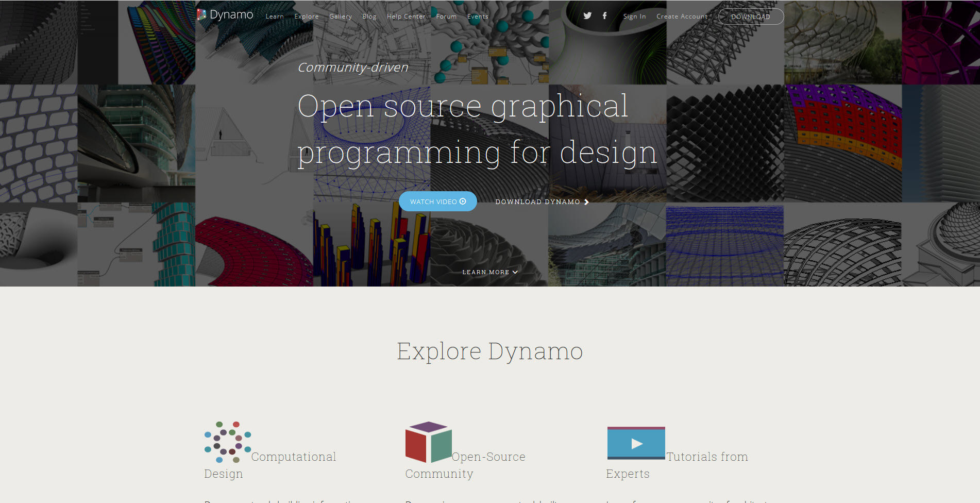Follow the Download Dynamo arrow link
The image size is (980, 503).
click(542, 202)
